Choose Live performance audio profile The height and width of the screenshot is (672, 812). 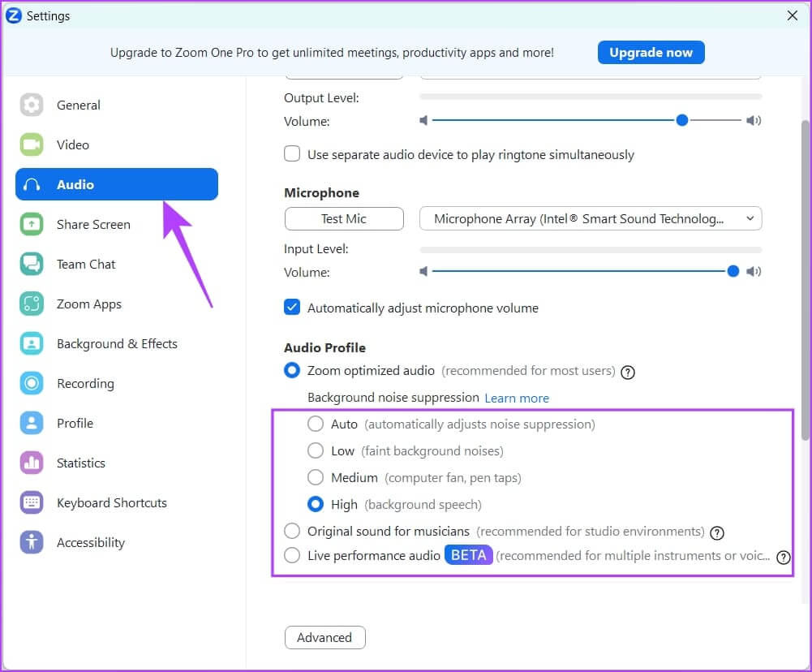(x=292, y=555)
